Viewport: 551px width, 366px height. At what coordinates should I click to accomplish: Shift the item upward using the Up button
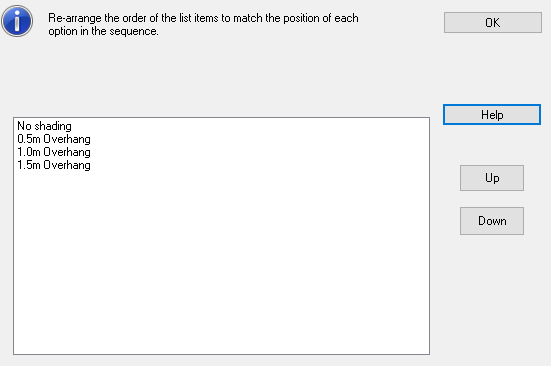pos(492,178)
